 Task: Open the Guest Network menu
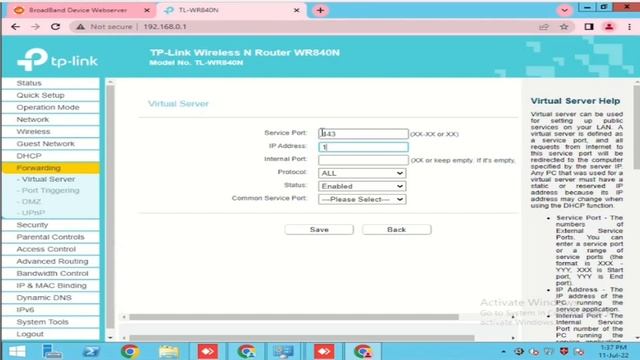click(51, 144)
